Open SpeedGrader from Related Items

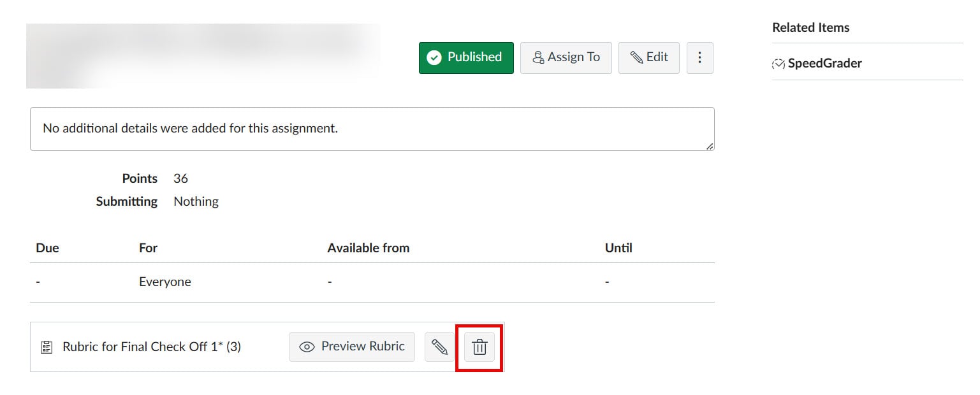[825, 63]
